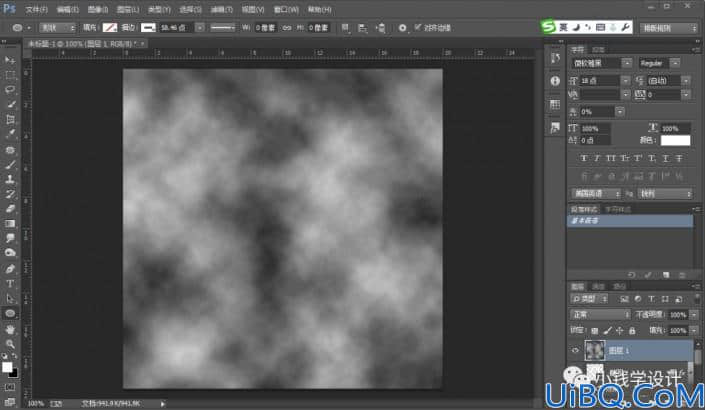The image size is (705, 410).
Task: Select the Clone Stamp tool
Action: coord(10,179)
